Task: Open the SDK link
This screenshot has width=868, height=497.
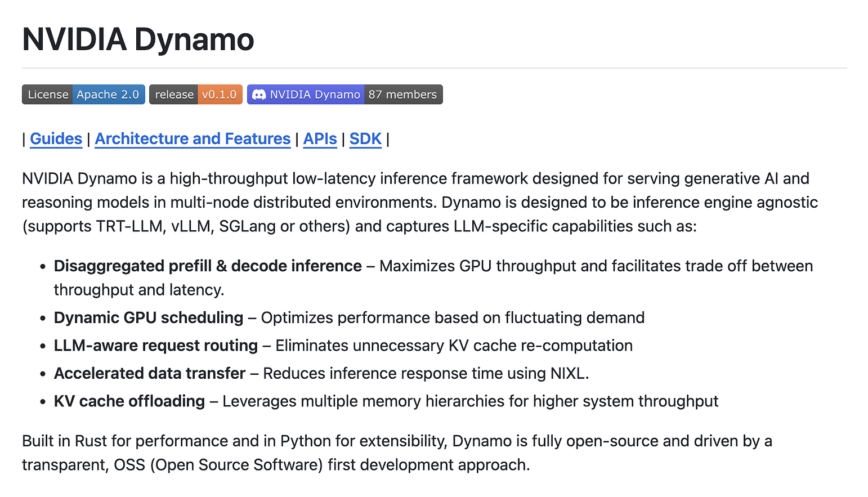Action: (x=365, y=138)
